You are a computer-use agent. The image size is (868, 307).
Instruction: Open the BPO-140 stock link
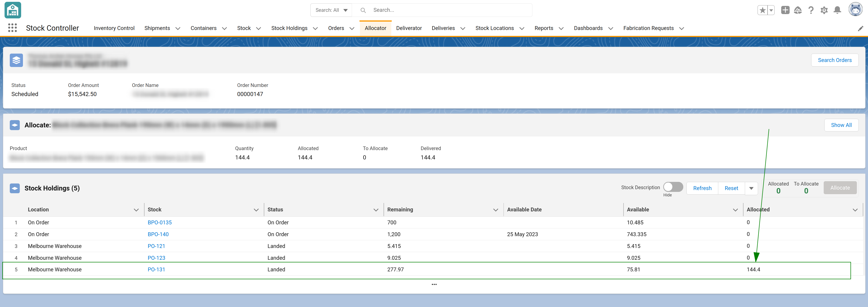coord(158,234)
